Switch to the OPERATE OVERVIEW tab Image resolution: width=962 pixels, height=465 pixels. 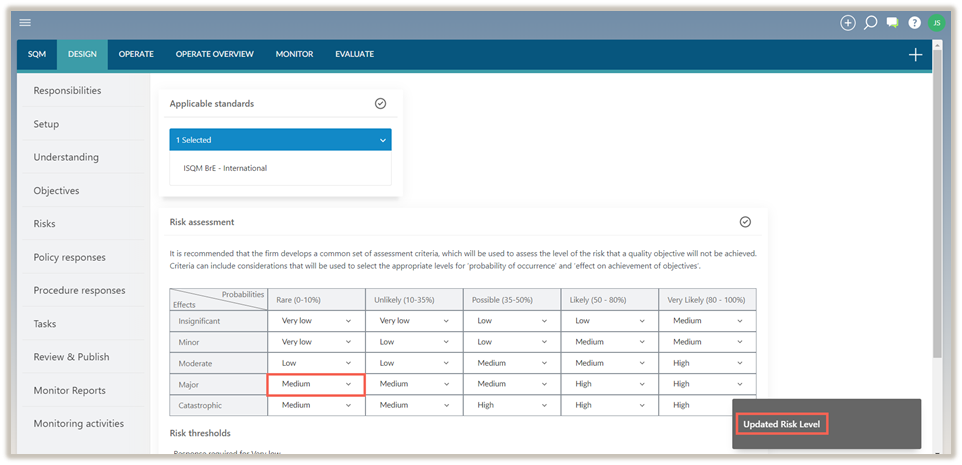(214, 54)
